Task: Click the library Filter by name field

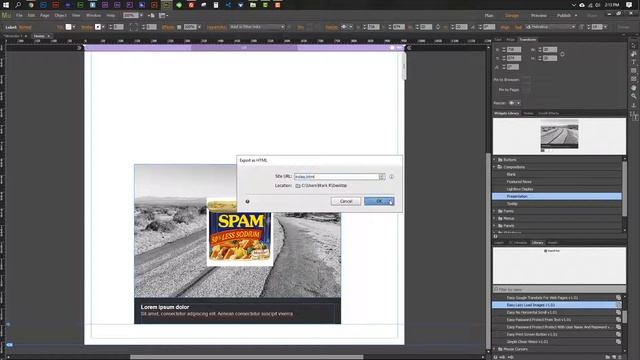Action: 559,289
